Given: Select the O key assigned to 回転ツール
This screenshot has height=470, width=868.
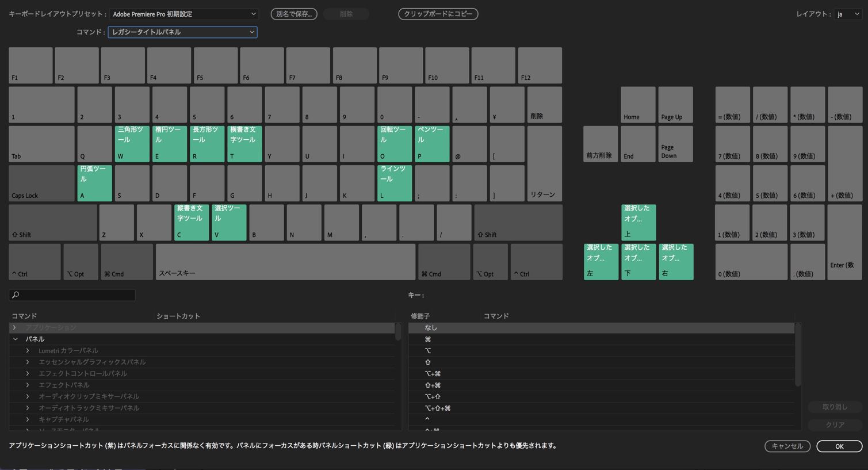Looking at the screenshot, I should pos(395,144).
